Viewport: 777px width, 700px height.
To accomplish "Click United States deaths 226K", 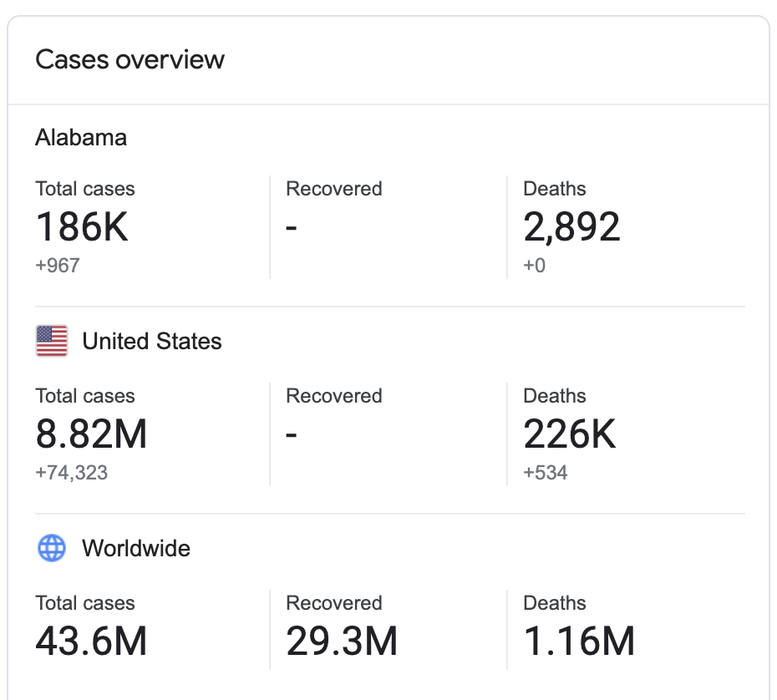I will coord(570,434).
